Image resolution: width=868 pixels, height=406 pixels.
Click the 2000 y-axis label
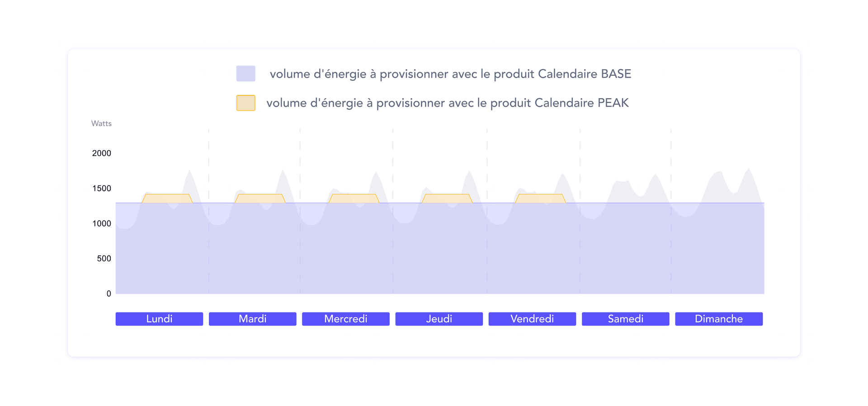click(101, 153)
